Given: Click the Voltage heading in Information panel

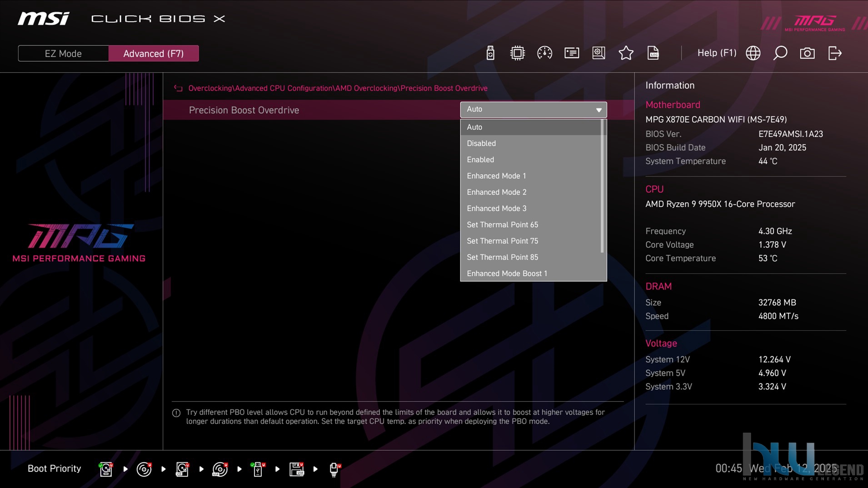Looking at the screenshot, I should point(661,344).
